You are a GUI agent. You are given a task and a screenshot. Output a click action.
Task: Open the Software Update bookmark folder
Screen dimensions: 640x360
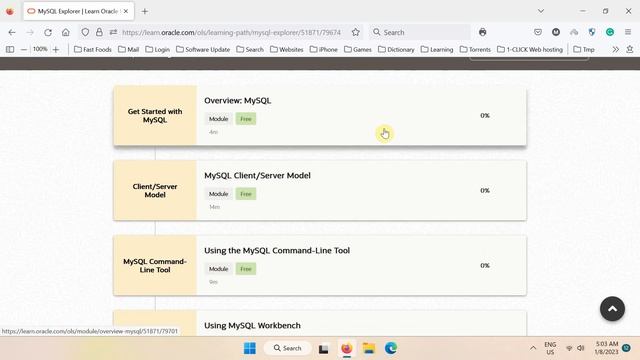tap(203, 49)
